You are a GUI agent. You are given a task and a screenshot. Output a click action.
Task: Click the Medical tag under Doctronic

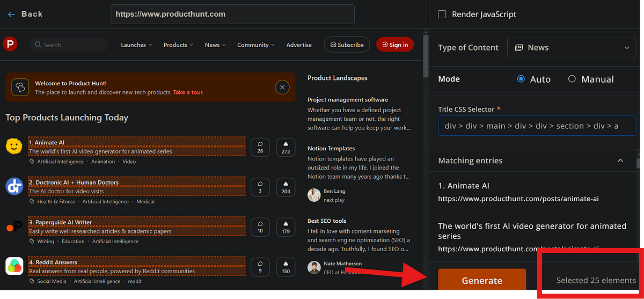coord(145,201)
